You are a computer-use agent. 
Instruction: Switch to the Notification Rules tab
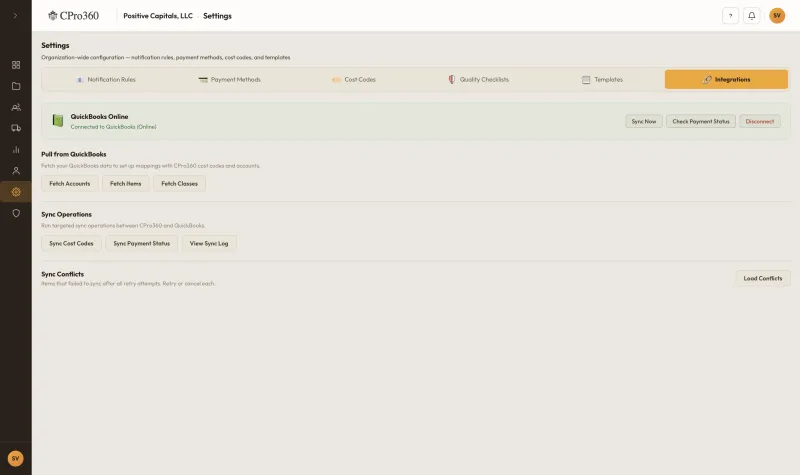tap(106, 80)
